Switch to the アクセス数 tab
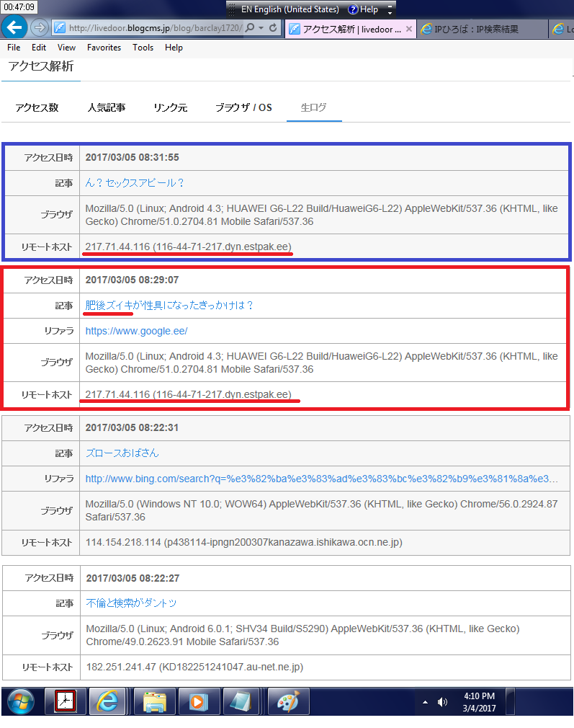This screenshot has width=574, height=728. pyautogui.click(x=37, y=107)
